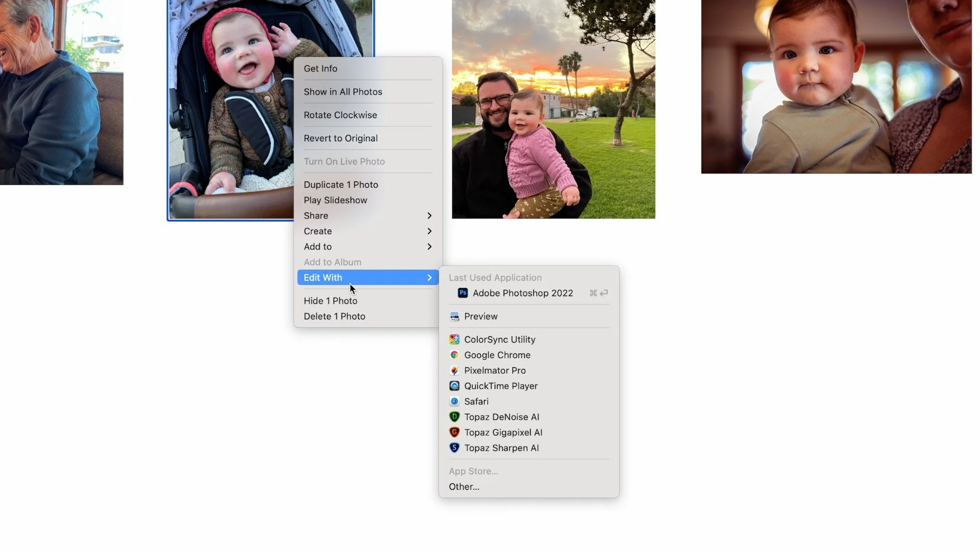The width and height of the screenshot is (980, 551).
Task: Open the Edit With submenu
Action: click(x=322, y=277)
